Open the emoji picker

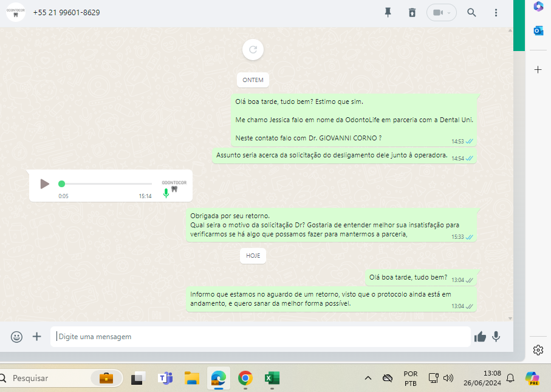pyautogui.click(x=16, y=337)
